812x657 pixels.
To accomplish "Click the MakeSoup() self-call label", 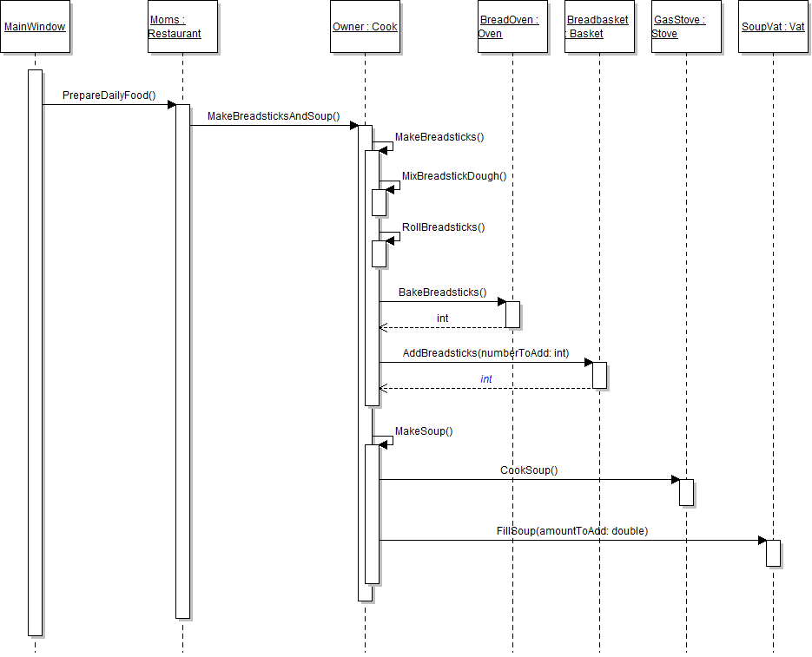I will [424, 431].
